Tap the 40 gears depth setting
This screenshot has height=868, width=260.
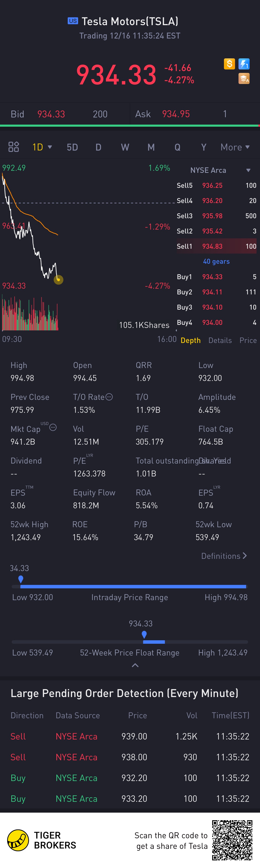click(x=217, y=261)
